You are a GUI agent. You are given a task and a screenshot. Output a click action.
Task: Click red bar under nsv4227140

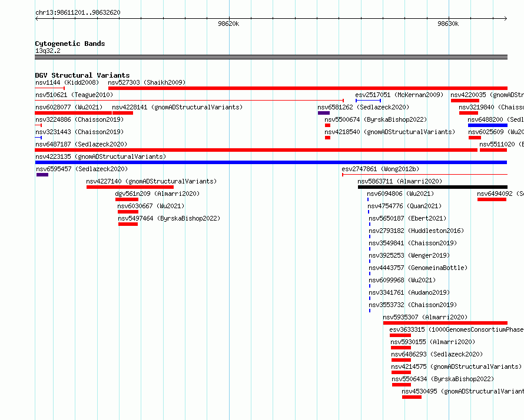(x=130, y=187)
